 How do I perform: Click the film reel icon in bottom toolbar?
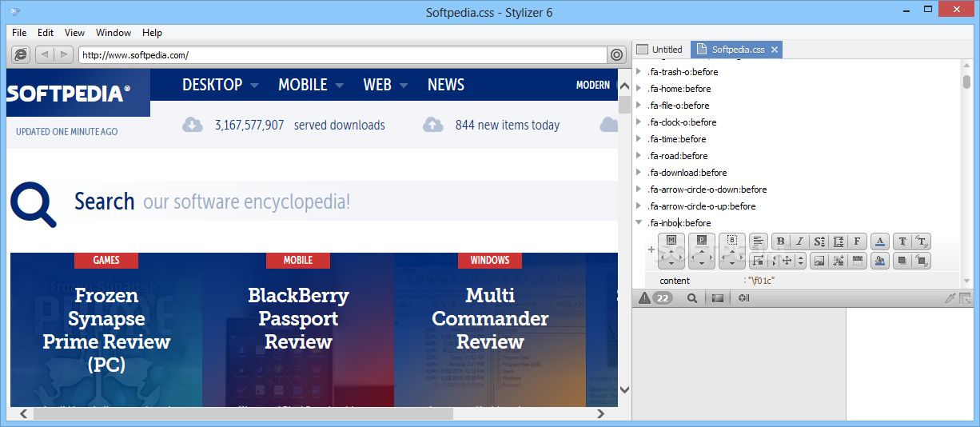(743, 297)
